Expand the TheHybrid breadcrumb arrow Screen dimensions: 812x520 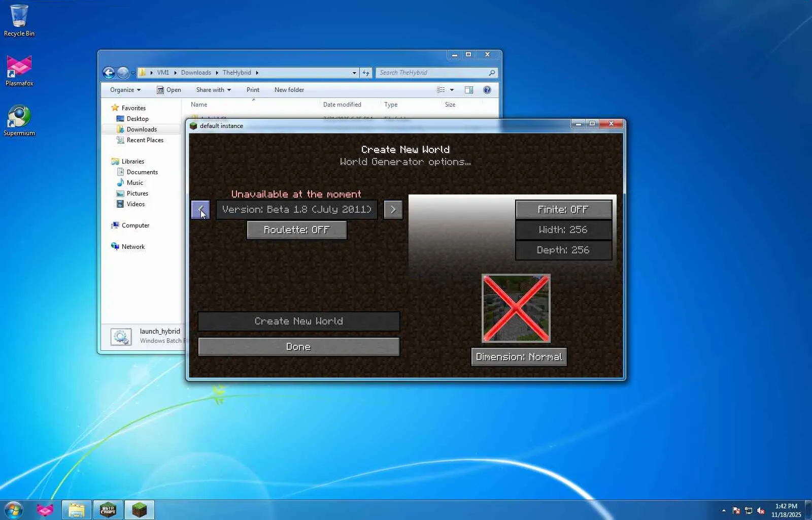(x=257, y=73)
